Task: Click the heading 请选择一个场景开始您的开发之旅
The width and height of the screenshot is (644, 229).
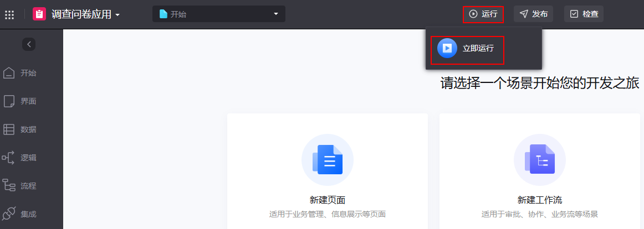Action: (x=540, y=83)
